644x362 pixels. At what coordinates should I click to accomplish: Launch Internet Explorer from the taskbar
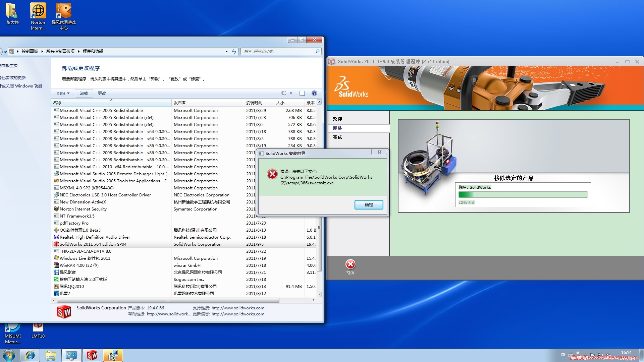click(30, 355)
